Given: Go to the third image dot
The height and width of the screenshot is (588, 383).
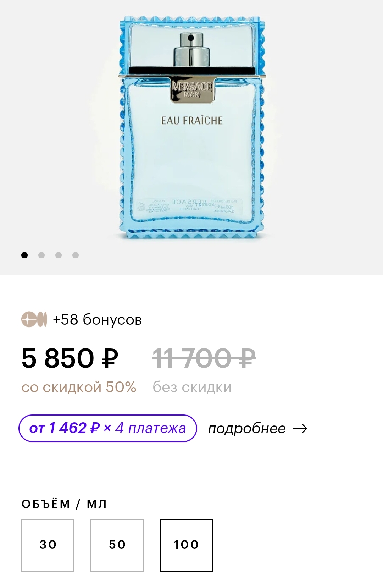Looking at the screenshot, I should (59, 255).
